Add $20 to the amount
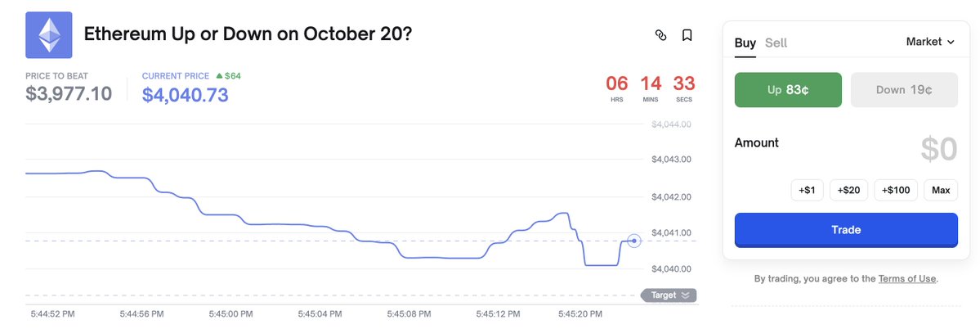Viewport: 980px width, 329px height. click(x=848, y=191)
